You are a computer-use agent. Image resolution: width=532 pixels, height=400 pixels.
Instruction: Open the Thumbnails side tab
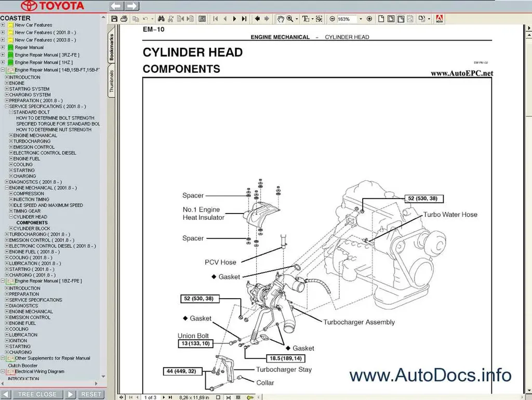click(x=112, y=82)
